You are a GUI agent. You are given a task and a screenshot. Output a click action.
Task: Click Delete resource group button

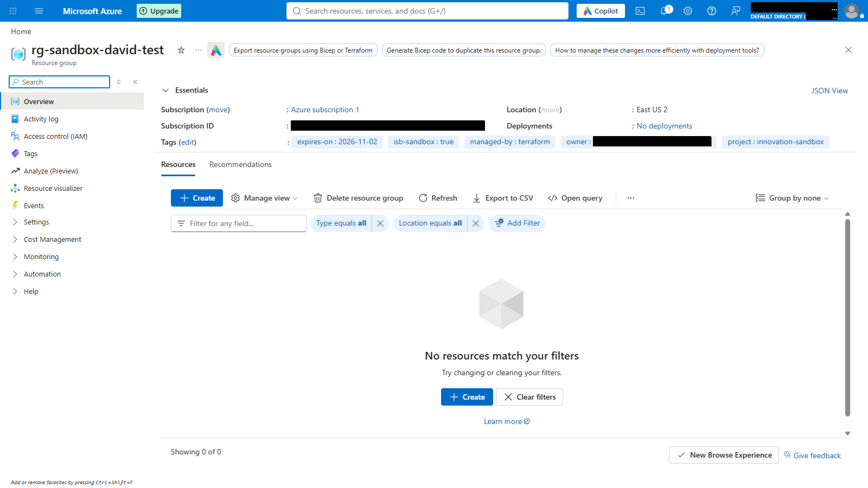pyautogui.click(x=359, y=198)
